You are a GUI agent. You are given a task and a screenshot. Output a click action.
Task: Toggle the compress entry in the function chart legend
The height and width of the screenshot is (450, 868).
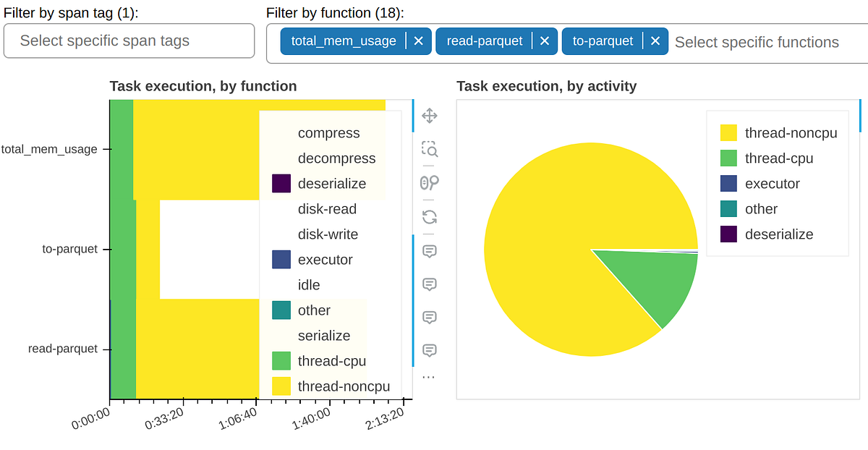tap(329, 133)
